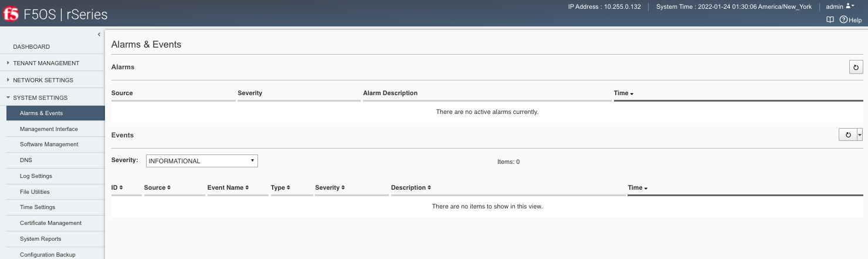Open Management Interface page
868x259 pixels.
[49, 129]
